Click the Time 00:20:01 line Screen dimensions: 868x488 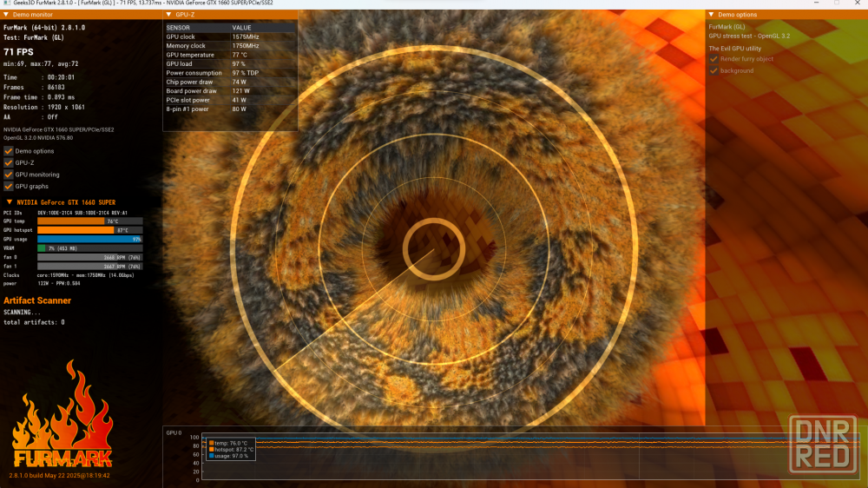point(39,77)
